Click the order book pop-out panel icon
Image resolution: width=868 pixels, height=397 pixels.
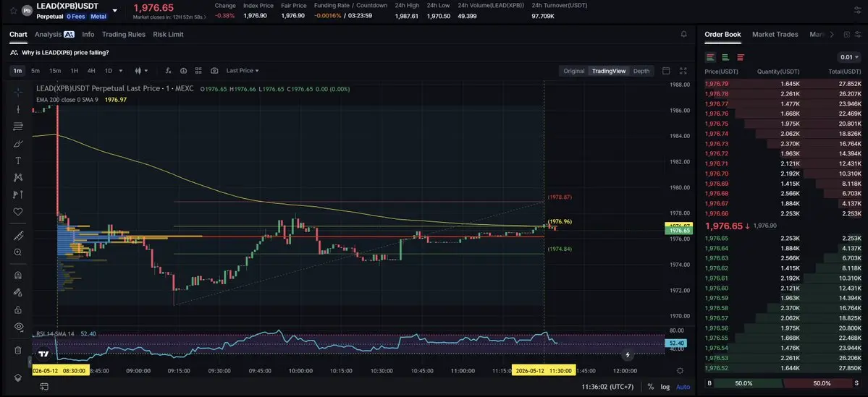coord(846,34)
